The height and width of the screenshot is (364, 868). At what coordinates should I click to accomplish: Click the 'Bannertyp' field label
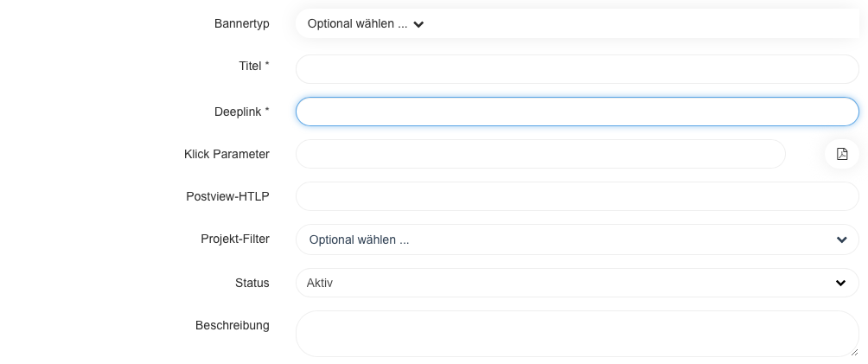(242, 23)
